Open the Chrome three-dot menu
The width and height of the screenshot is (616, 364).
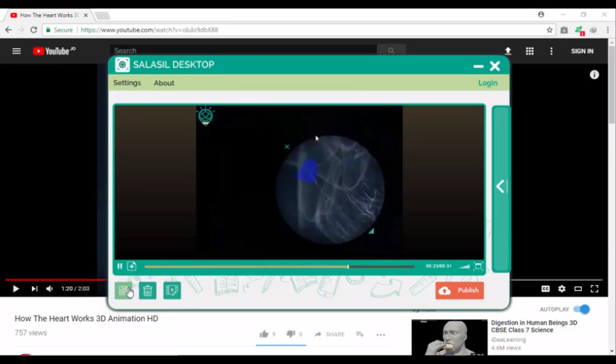coord(607,30)
